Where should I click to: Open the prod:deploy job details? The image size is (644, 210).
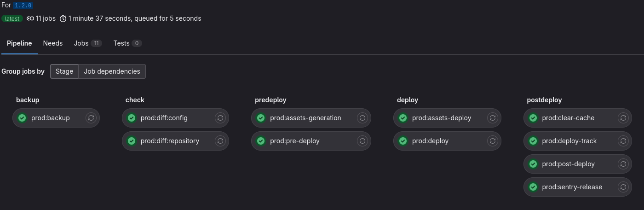pos(430,141)
